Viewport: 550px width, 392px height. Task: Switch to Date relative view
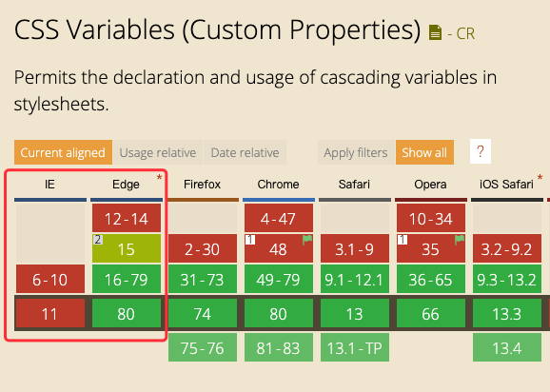click(x=245, y=152)
